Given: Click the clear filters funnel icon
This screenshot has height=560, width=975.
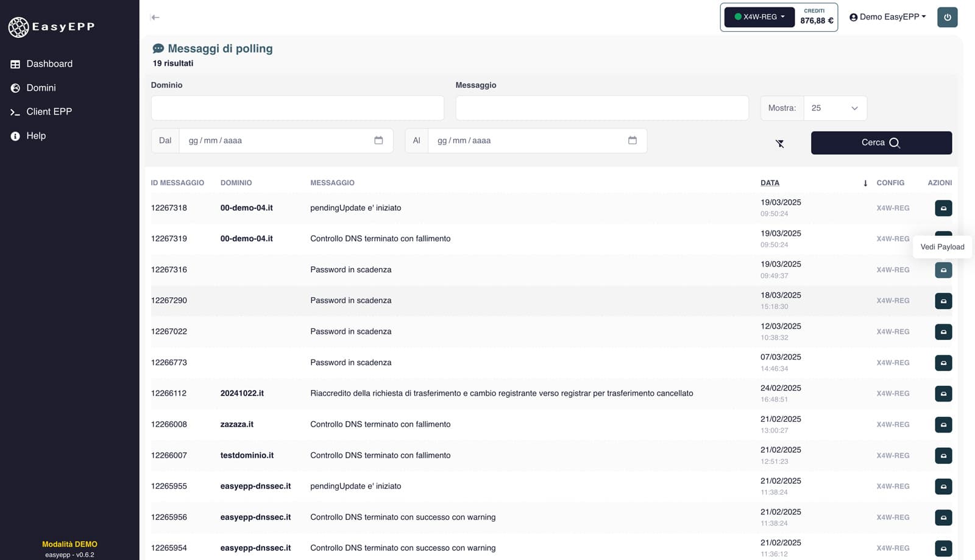Looking at the screenshot, I should point(779,143).
